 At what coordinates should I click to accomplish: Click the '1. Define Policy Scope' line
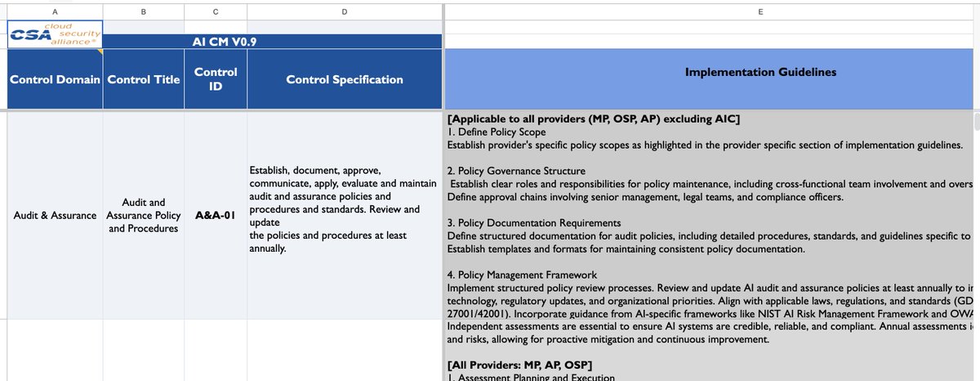pyautogui.click(x=497, y=132)
